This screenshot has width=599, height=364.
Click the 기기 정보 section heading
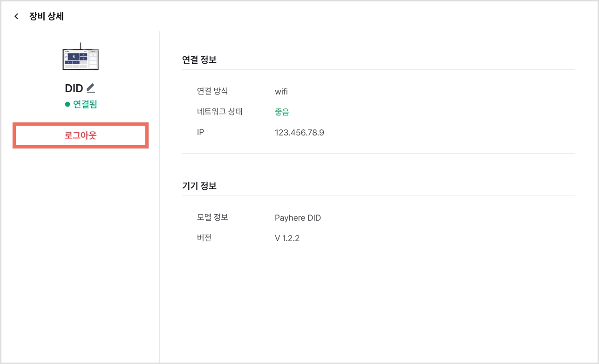click(199, 186)
